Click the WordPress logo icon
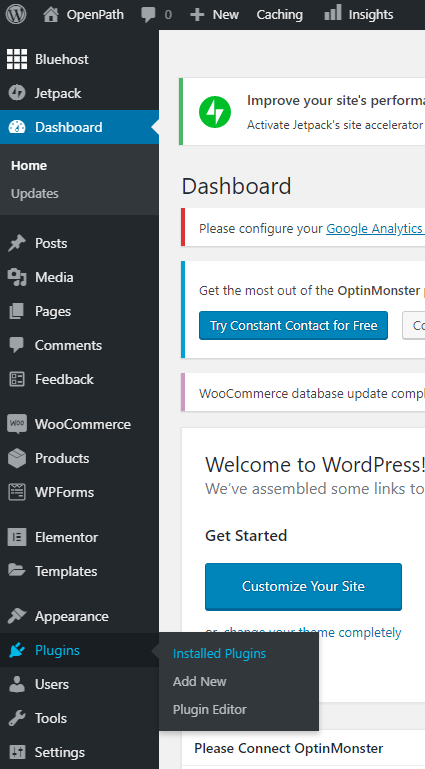The image size is (425, 769). click(x=16, y=15)
